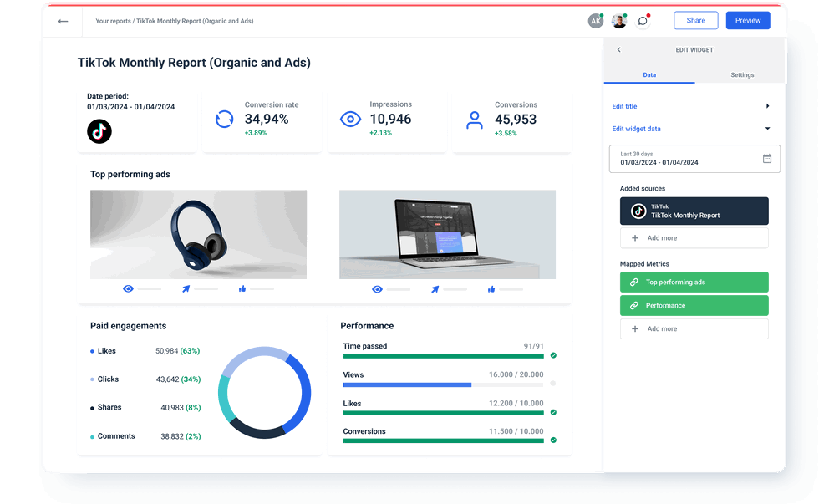Switch to the Settings tab
Image resolution: width=829 pixels, height=504 pixels.
[742, 74]
